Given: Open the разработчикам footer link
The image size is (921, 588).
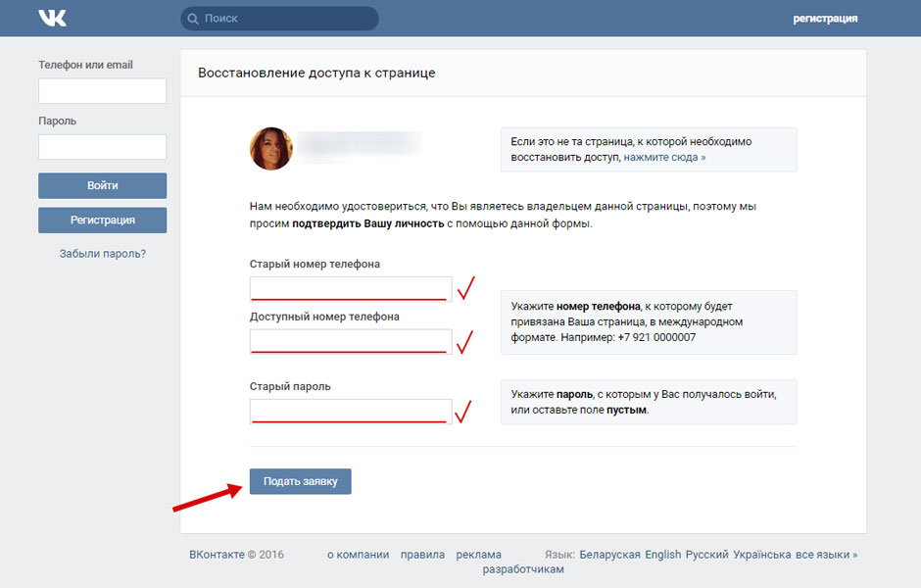Looking at the screenshot, I should [x=523, y=569].
